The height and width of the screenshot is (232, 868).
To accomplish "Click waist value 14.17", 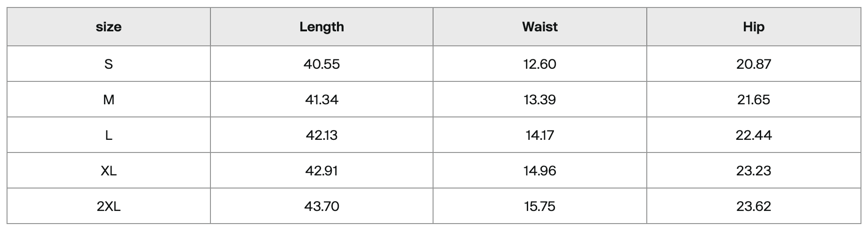I will tap(539, 135).
